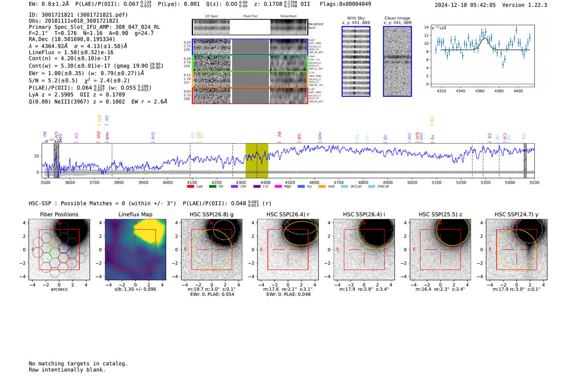Click the 'Row intentionally blank.' text
This screenshot has width=576, height=392.
67,370
